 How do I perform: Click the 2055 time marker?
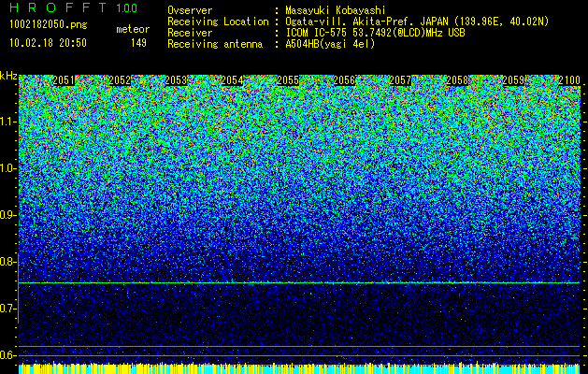[x=288, y=80]
